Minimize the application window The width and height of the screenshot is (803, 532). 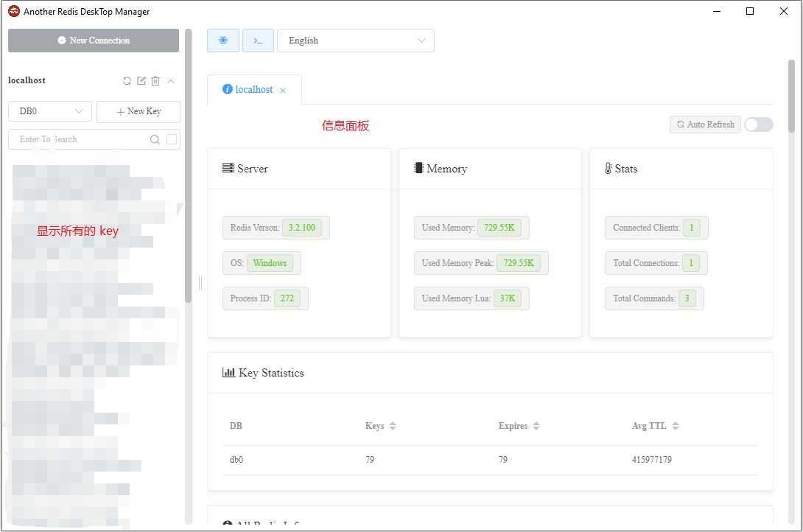pos(717,11)
